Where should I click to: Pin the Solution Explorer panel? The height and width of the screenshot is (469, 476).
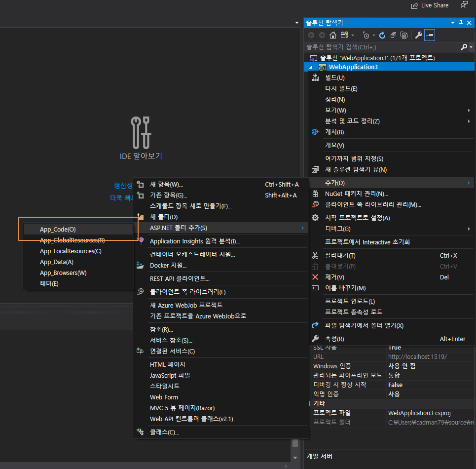click(461, 23)
